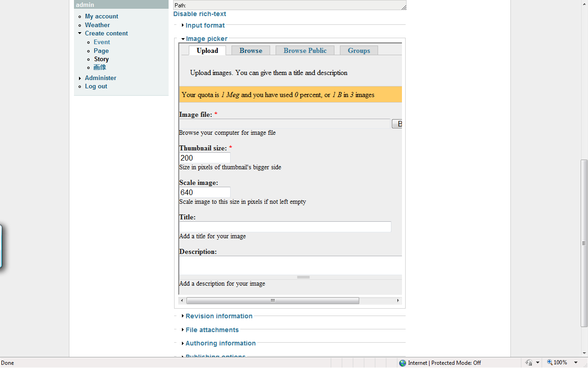Open the Browse Public tab

pos(305,50)
